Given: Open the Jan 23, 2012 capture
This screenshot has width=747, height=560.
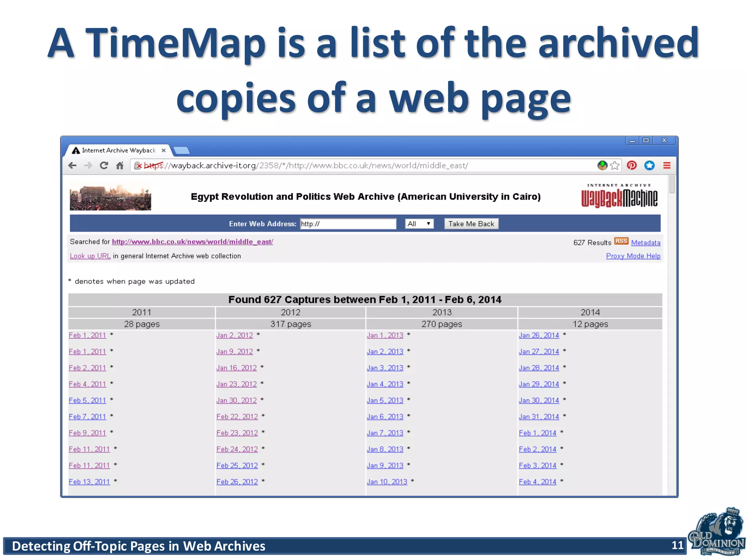Looking at the screenshot, I should tap(236, 384).
